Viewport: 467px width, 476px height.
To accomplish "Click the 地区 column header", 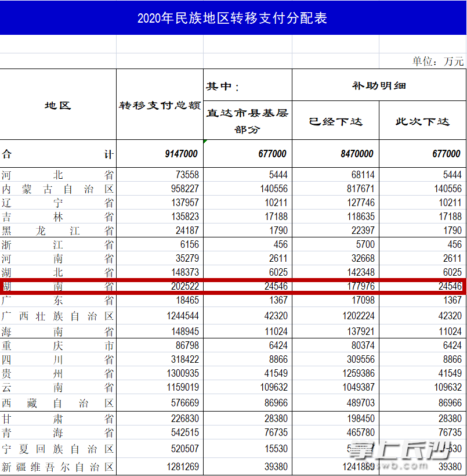I will 58,105.
